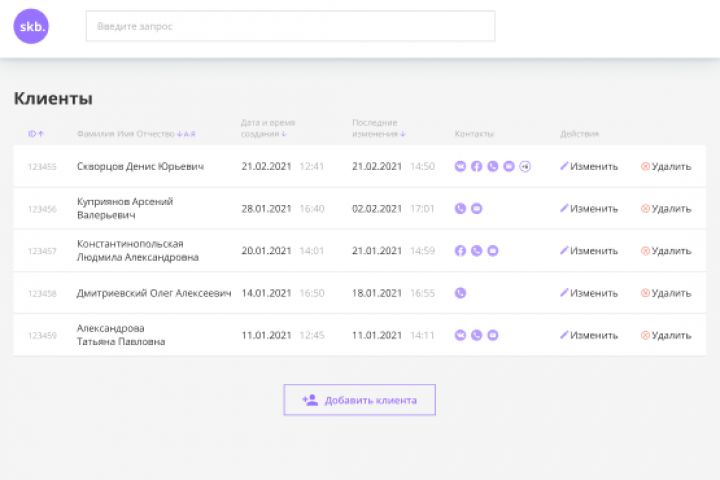
Task: Edit client Дмитриевский Олег Алексеевич
Action: 589,293
